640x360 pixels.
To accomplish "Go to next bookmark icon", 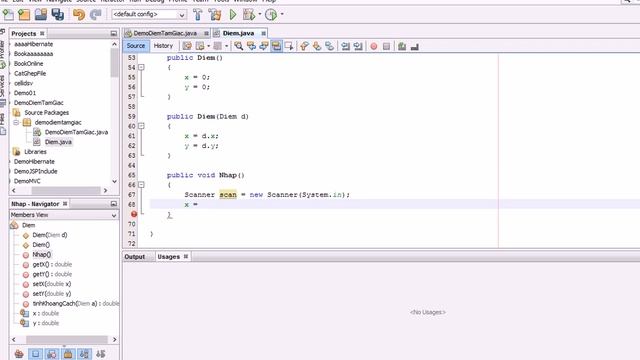I will click(x=317, y=46).
